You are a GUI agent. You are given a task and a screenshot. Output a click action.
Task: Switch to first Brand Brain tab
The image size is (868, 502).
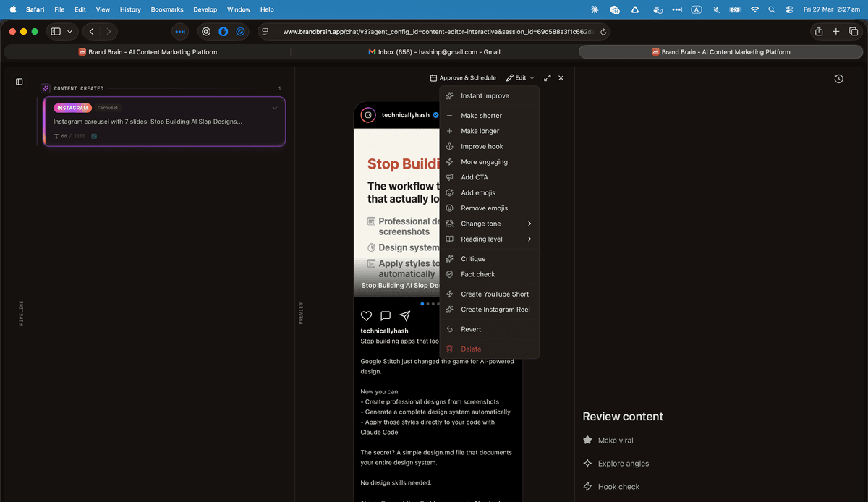pyautogui.click(x=147, y=52)
